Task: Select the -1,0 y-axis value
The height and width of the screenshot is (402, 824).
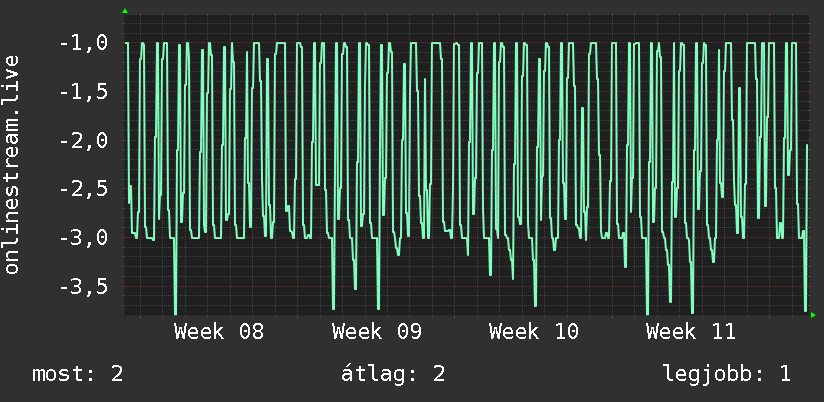Action: tap(84, 43)
